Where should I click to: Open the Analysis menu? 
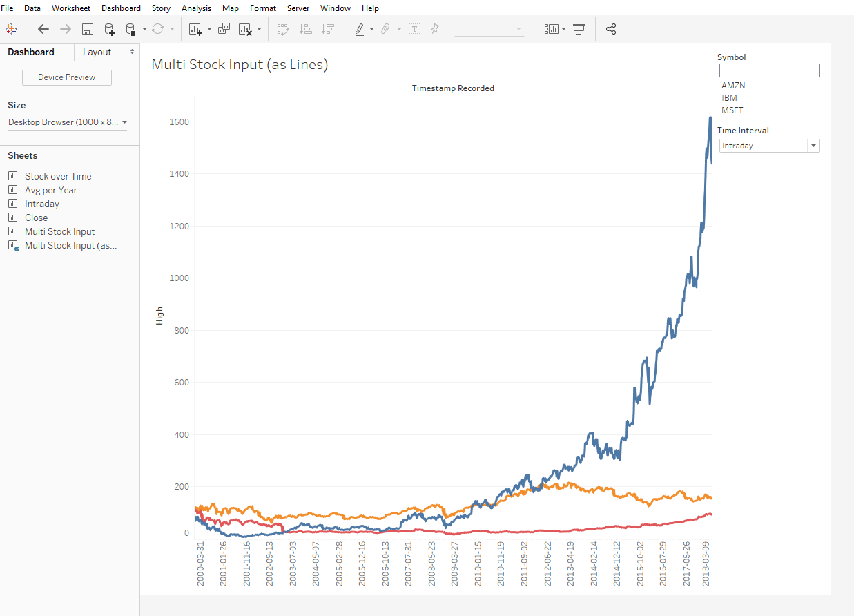(196, 8)
